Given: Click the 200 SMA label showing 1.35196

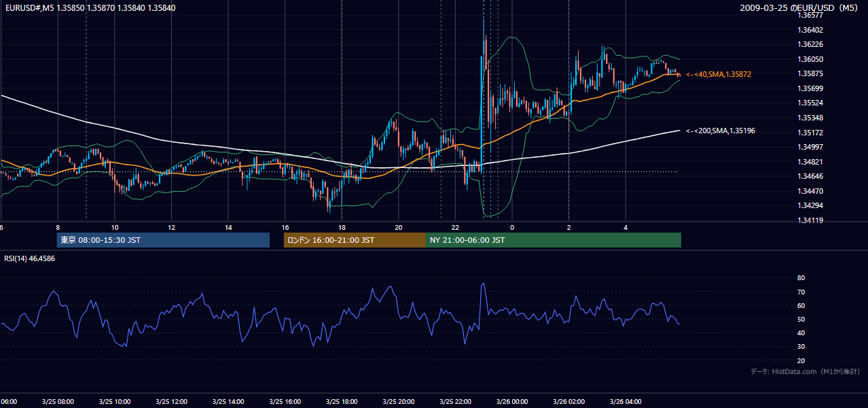Looking at the screenshot, I should [x=721, y=131].
